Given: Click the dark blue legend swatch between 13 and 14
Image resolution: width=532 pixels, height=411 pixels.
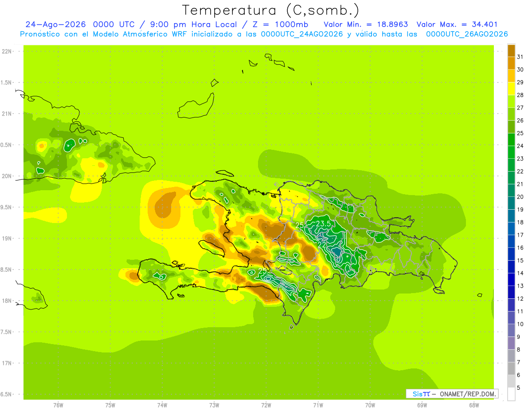Looking at the screenshot, I should (x=511, y=279).
